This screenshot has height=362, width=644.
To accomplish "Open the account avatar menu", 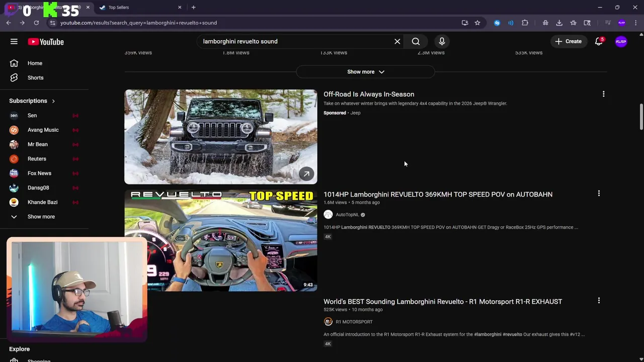I will coord(621,42).
